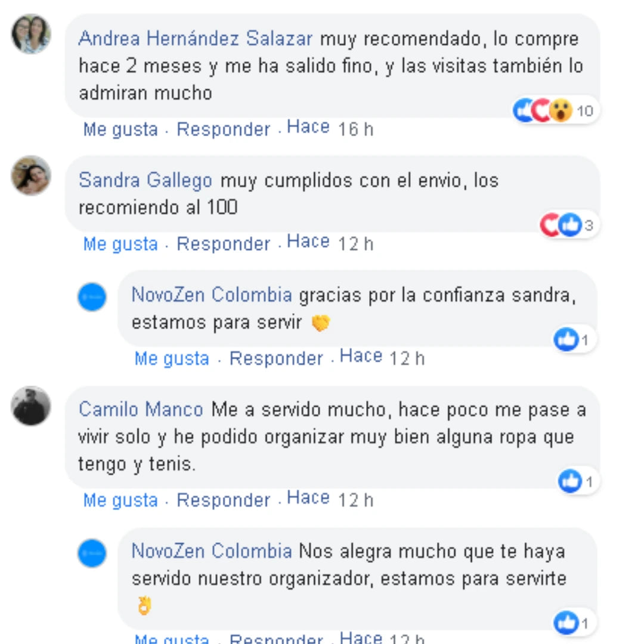Like Andrea Hernández Salazar's comment with Me gusta
This screenshot has height=644, width=644.
[120, 129]
